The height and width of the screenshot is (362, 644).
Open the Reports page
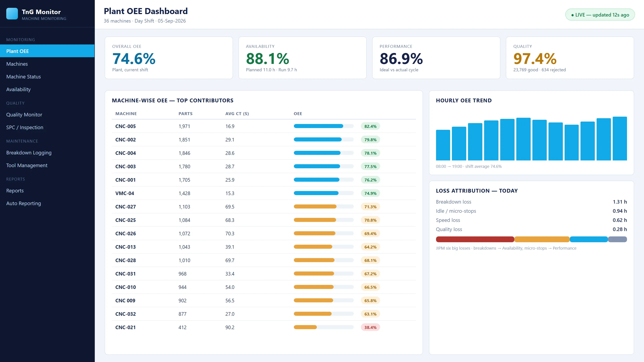[x=47, y=190]
